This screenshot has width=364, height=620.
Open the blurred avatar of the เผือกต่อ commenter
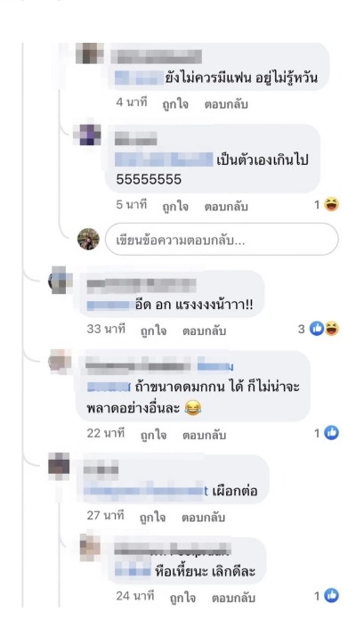point(59,466)
